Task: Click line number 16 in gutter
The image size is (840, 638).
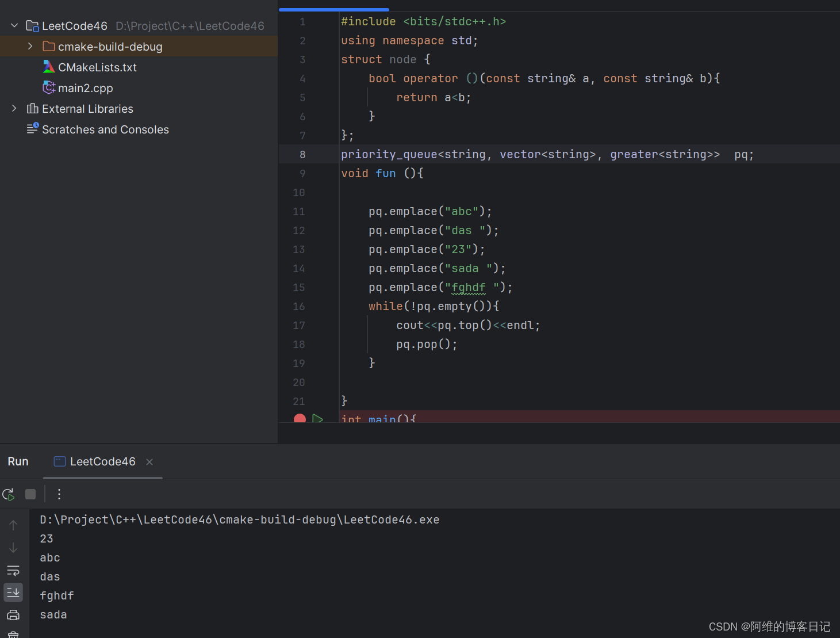Action: click(299, 306)
